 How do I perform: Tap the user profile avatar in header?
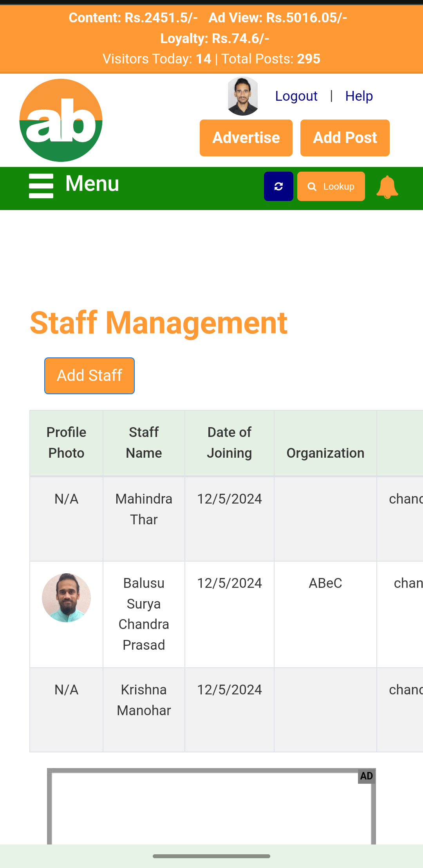coord(243,96)
